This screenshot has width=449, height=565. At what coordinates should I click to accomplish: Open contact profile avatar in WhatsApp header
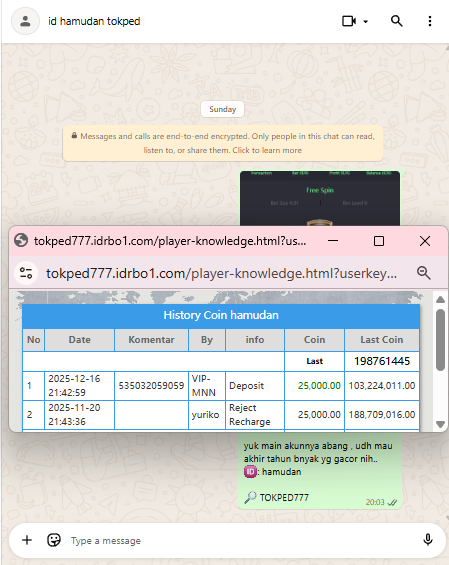[25, 21]
